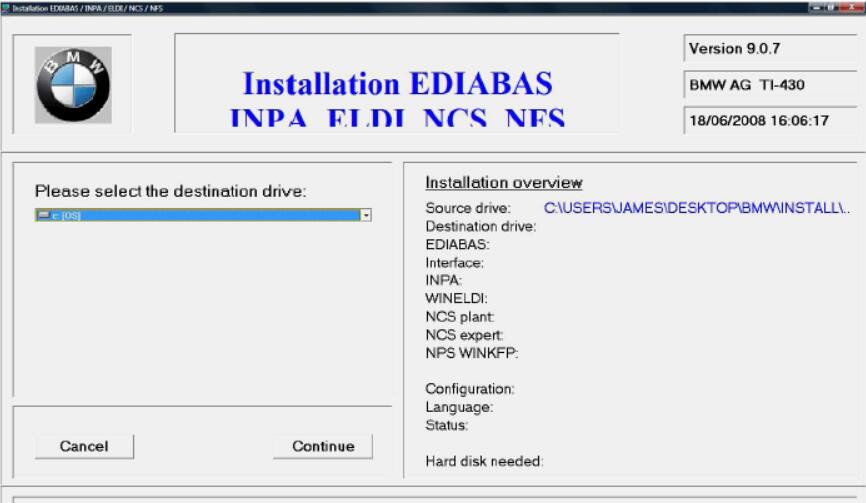This screenshot has width=866, height=503.
Task: Click the 'EDIABAS:' overview label
Action: coord(457,245)
